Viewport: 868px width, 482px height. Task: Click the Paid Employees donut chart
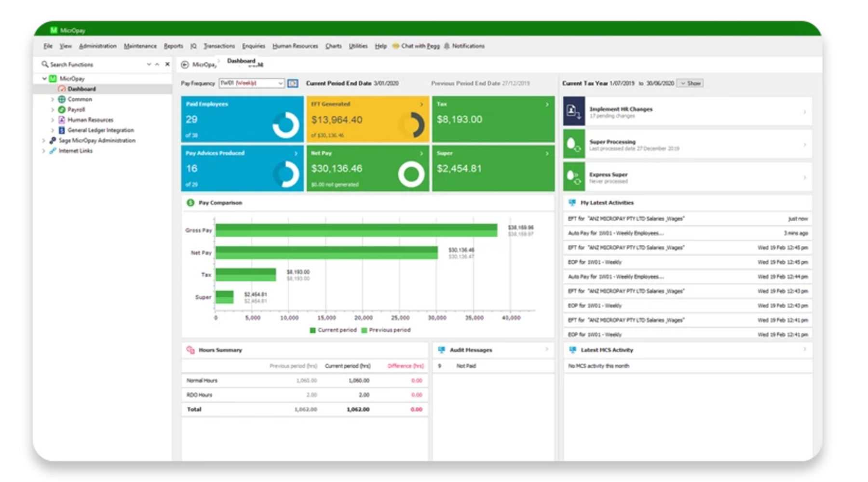point(286,125)
